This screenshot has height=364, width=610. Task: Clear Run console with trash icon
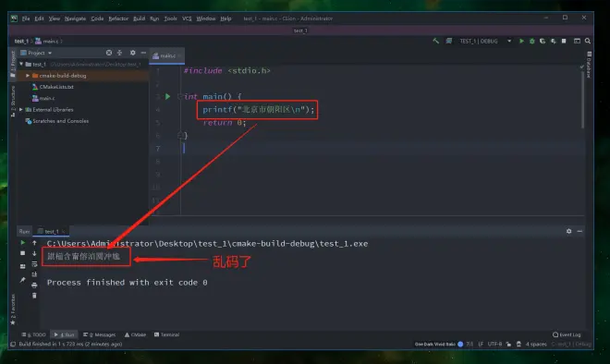[34, 296]
